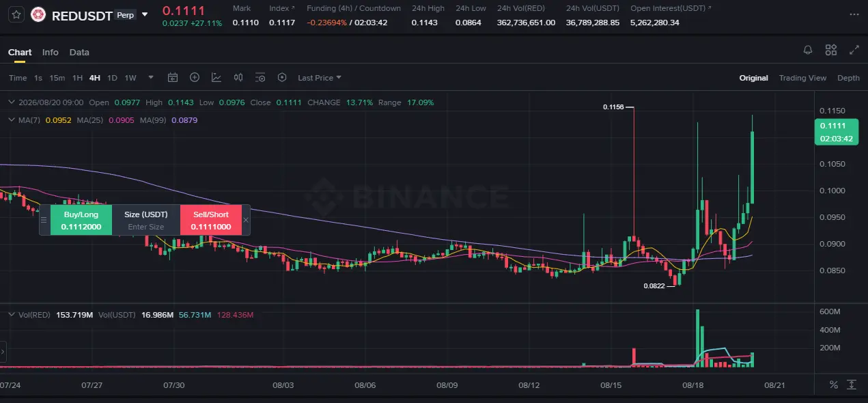Switch to Original chart view
The image size is (868, 403).
click(754, 78)
